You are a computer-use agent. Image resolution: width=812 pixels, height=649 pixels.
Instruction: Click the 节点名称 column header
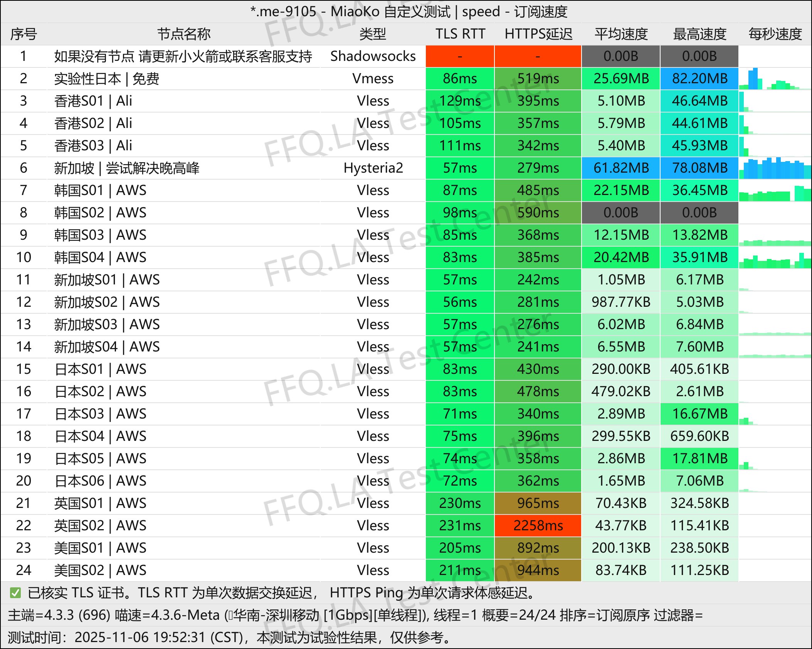coord(184,34)
